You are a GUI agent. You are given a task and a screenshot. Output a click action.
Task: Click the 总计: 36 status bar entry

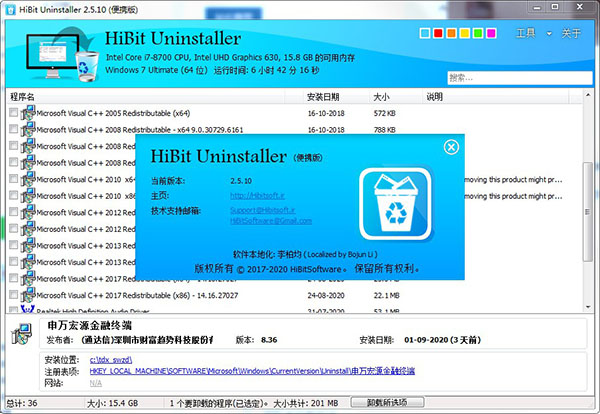(x=22, y=403)
